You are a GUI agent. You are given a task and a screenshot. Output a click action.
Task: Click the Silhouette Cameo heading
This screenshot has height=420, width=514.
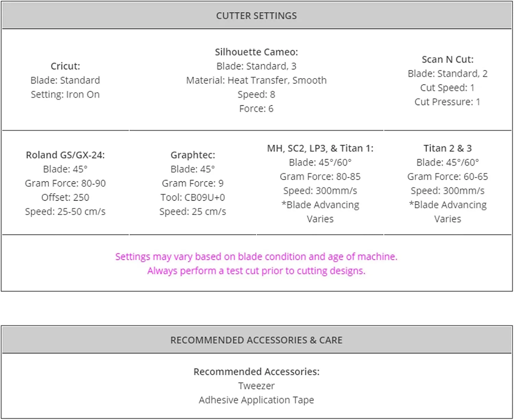coord(256,52)
